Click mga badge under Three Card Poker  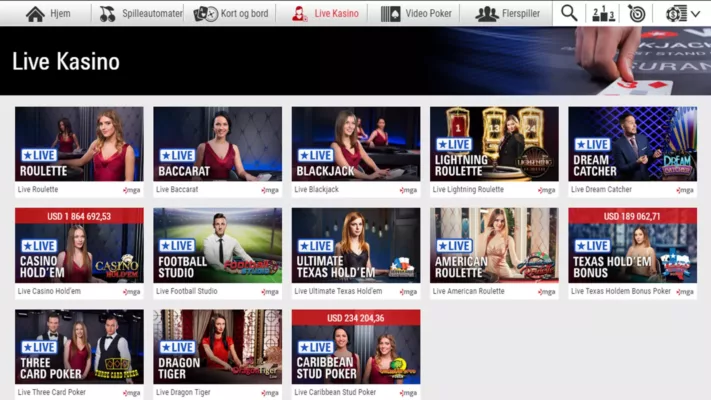point(131,393)
